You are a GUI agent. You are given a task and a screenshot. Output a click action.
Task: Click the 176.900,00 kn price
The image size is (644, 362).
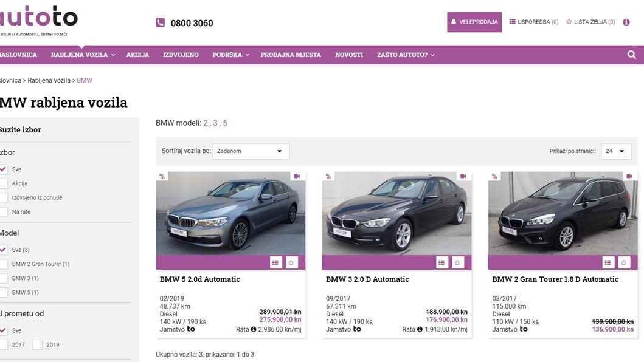coord(446,319)
